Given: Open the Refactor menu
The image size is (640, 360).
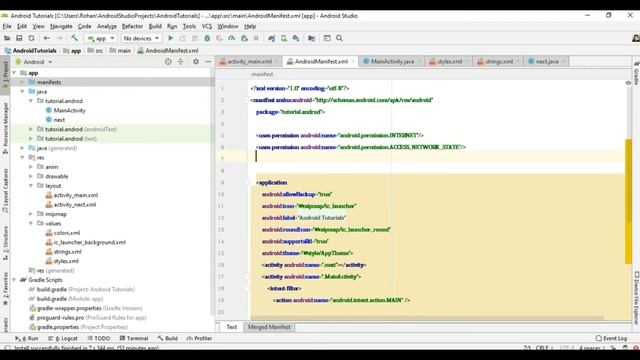Looking at the screenshot, I should point(132,26).
